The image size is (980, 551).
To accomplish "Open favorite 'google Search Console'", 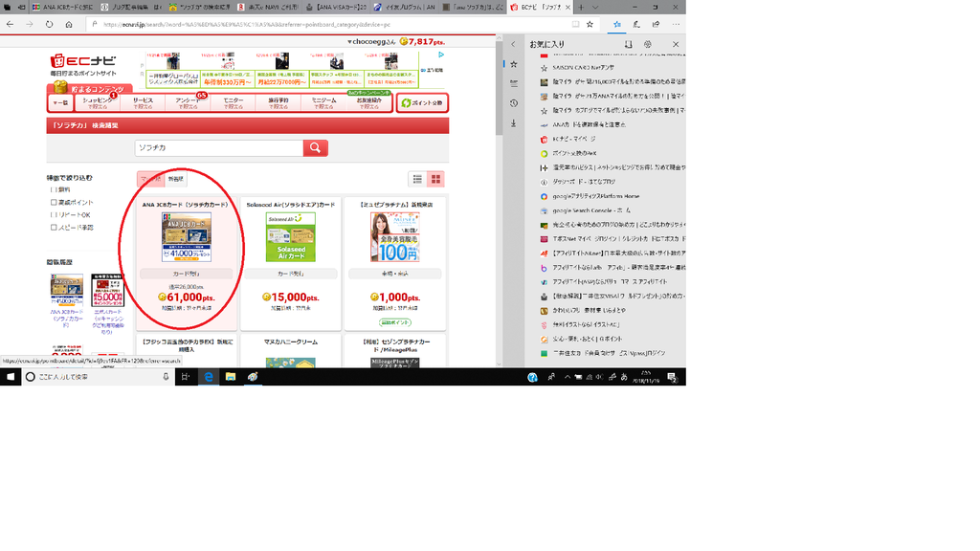I will pos(591,210).
